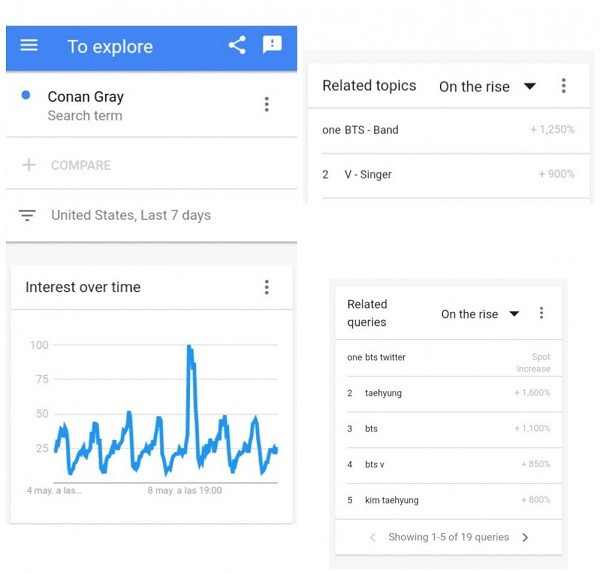Open Related topics three-dot menu
The width and height of the screenshot is (600, 573).
563,86
